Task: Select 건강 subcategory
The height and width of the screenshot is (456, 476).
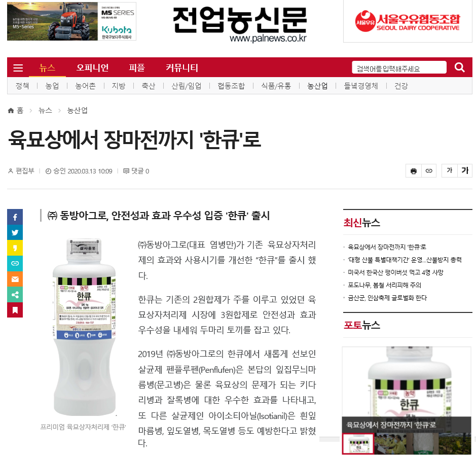Action: 401,86
